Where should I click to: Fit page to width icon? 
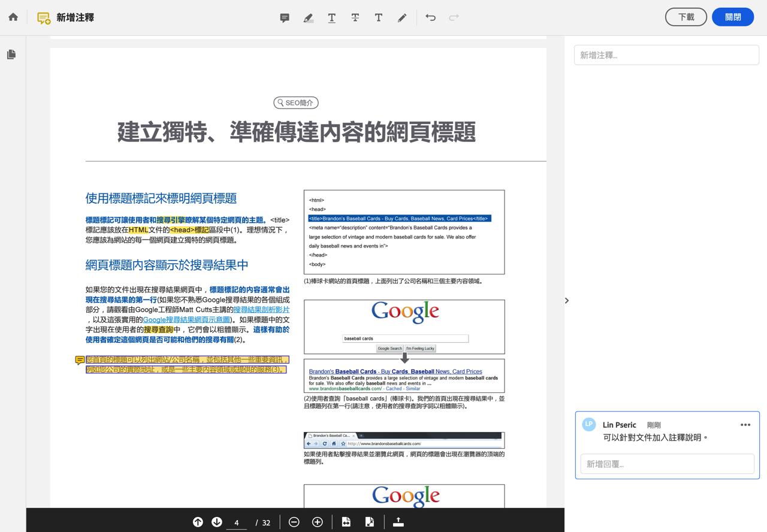(x=346, y=522)
